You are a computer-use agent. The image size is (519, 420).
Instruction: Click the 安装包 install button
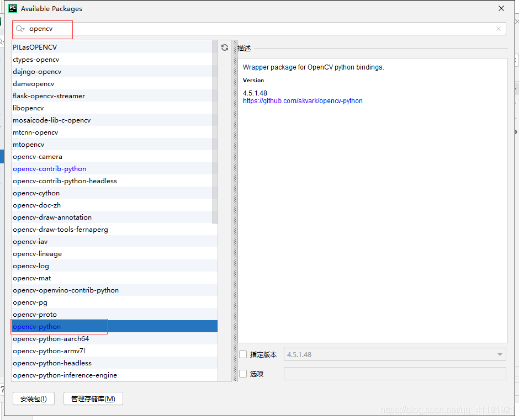point(33,398)
